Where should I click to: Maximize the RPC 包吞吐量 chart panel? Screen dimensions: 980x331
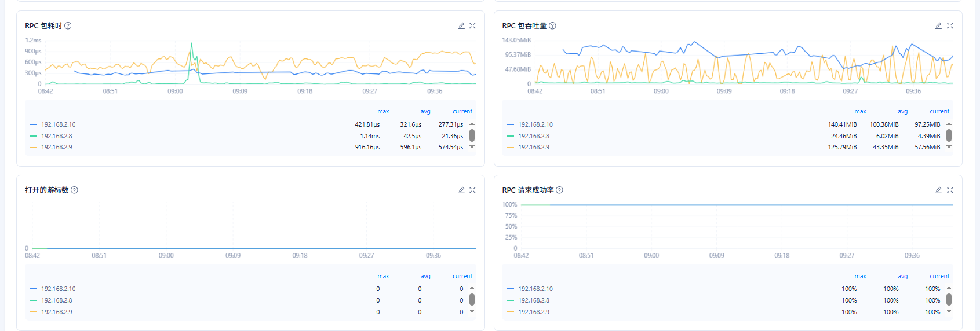coord(950,25)
